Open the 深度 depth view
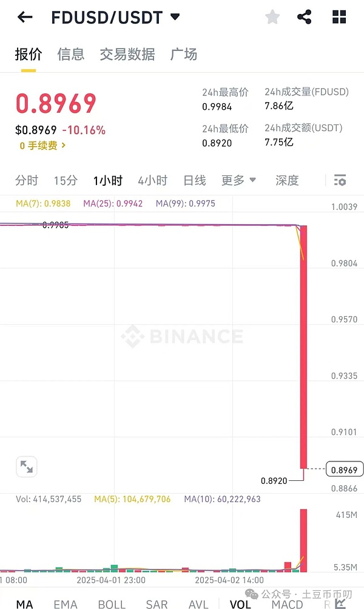Viewport: 364px width, 609px height. [287, 180]
